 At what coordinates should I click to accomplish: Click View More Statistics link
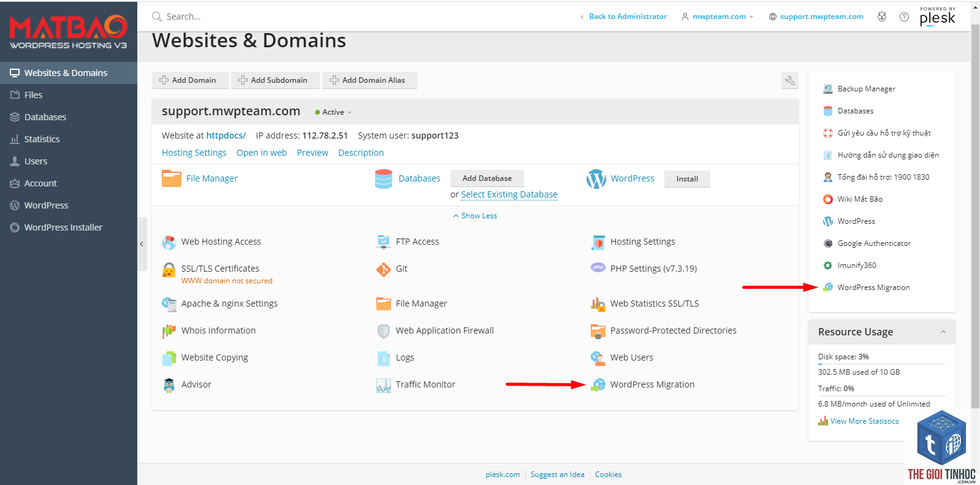point(864,421)
